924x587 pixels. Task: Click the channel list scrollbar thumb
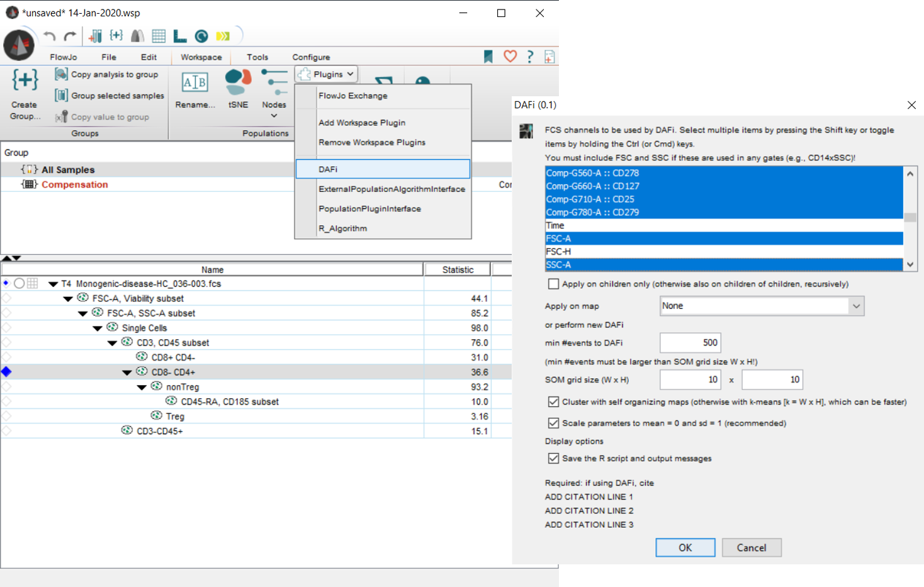[x=910, y=218]
